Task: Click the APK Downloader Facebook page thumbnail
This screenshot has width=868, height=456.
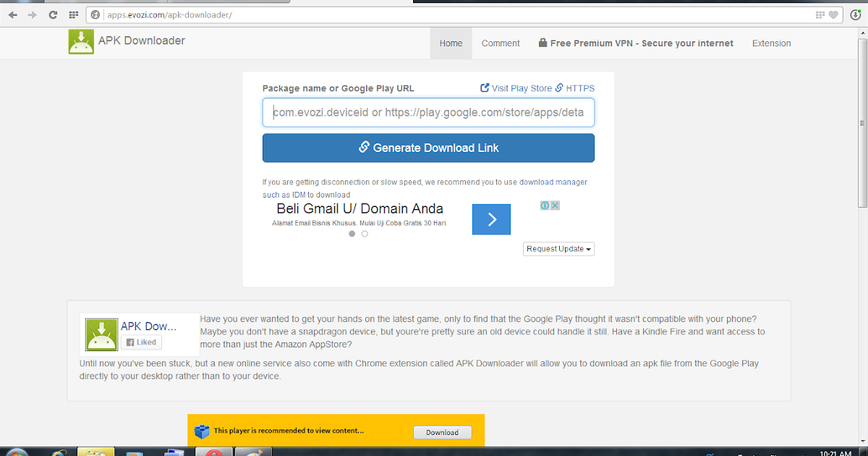Action: (101, 334)
